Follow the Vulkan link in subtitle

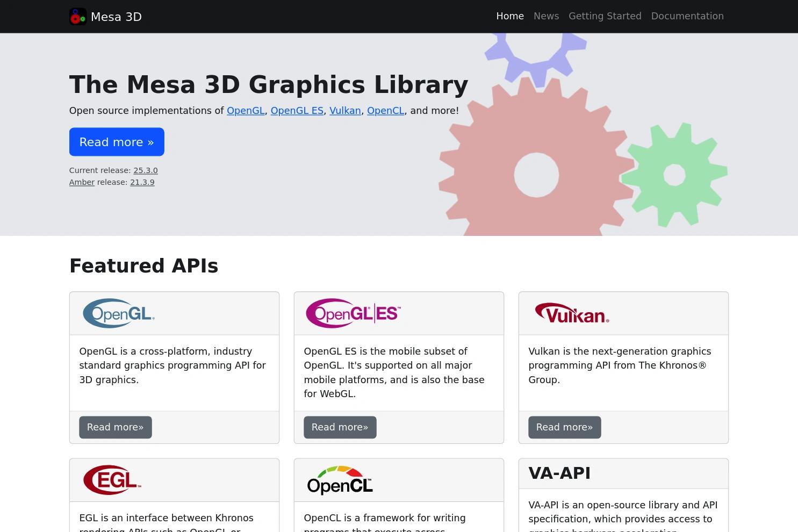tap(345, 111)
